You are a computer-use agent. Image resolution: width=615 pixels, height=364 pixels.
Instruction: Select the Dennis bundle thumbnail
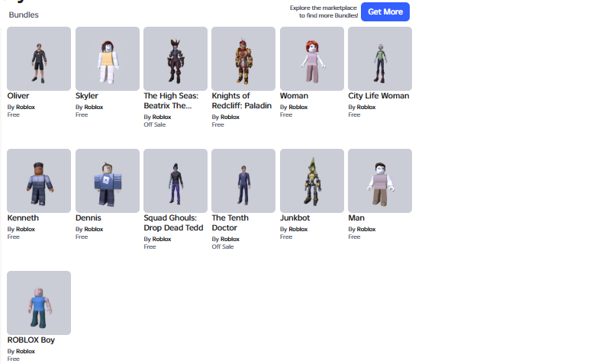tap(108, 181)
